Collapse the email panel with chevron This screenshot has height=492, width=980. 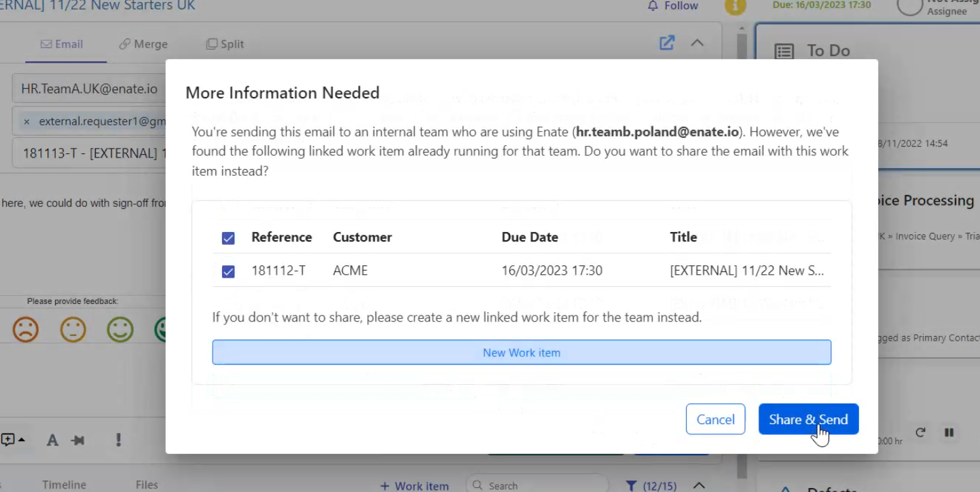697,43
